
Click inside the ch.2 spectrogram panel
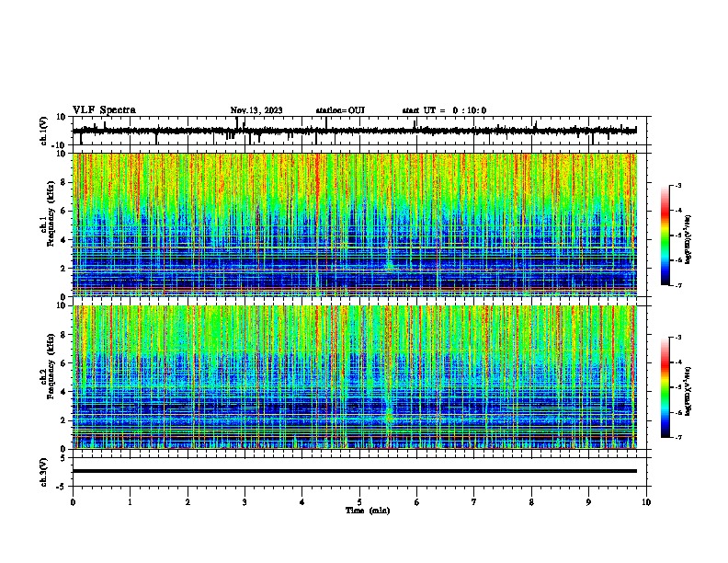point(355,377)
